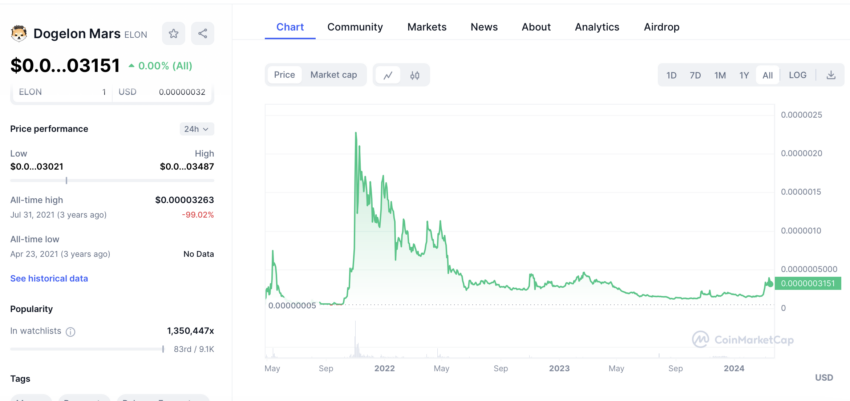Viewport: 850px width, 401px height.
Task: Select the Price chart toggle
Action: [285, 75]
